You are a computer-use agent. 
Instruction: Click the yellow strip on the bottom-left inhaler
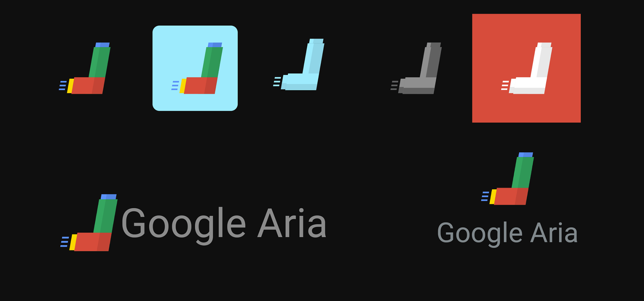pyautogui.click(x=73, y=242)
